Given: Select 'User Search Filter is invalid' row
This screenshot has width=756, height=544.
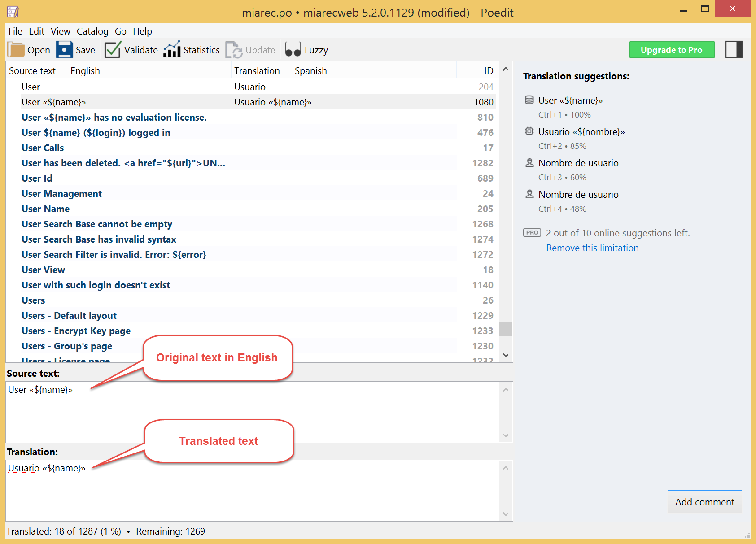Looking at the screenshot, I should [x=251, y=254].
